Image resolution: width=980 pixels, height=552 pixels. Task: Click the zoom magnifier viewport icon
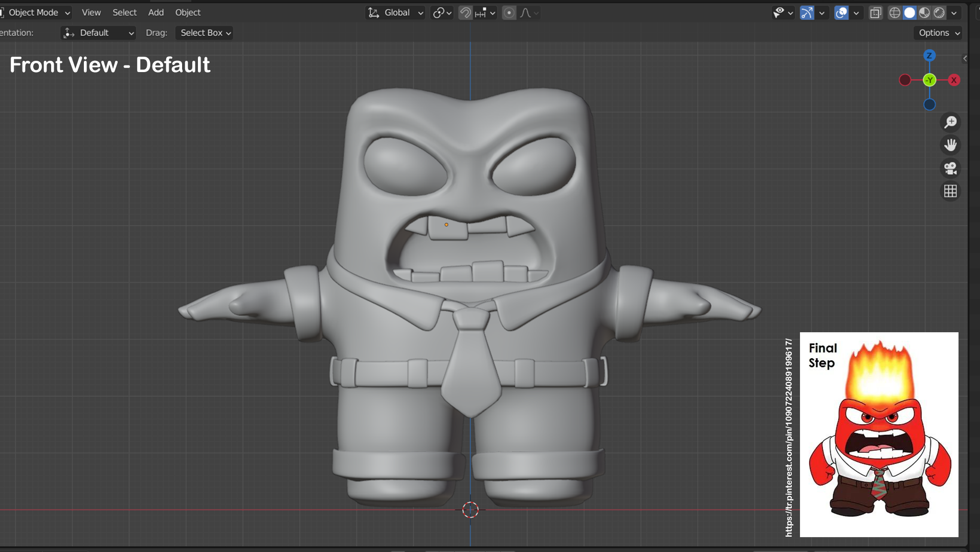950,122
